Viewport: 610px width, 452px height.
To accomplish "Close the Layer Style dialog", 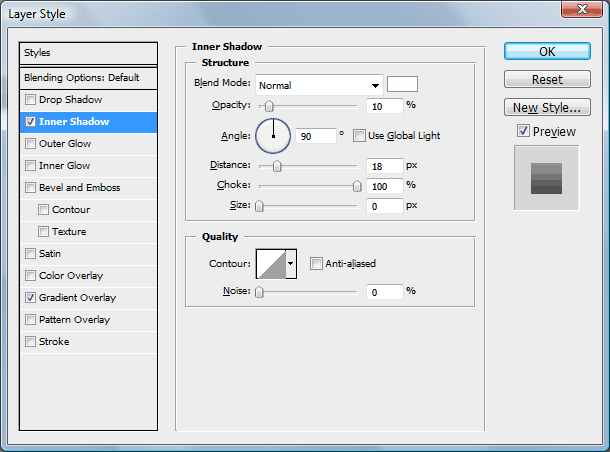I will [586, 9].
